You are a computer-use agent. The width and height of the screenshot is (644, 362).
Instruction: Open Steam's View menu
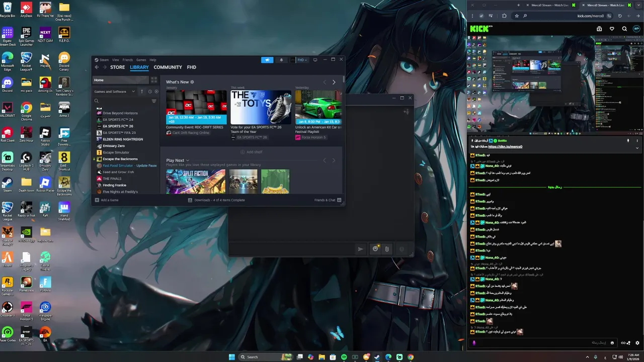[116, 60]
